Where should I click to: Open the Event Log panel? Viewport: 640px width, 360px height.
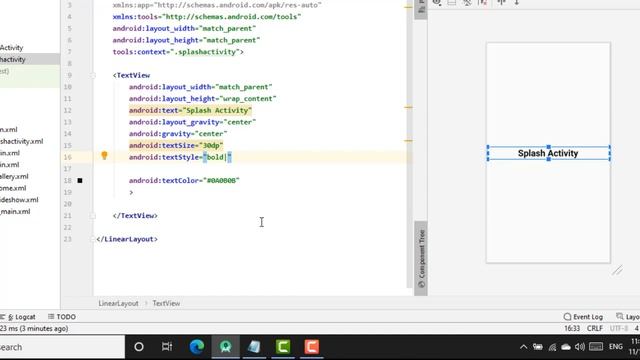[x=583, y=317]
